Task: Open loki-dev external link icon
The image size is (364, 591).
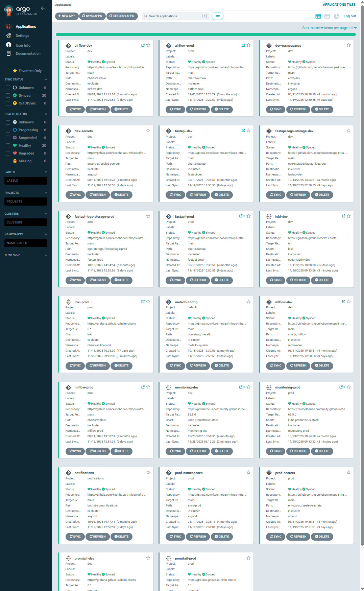Action: 344,216
